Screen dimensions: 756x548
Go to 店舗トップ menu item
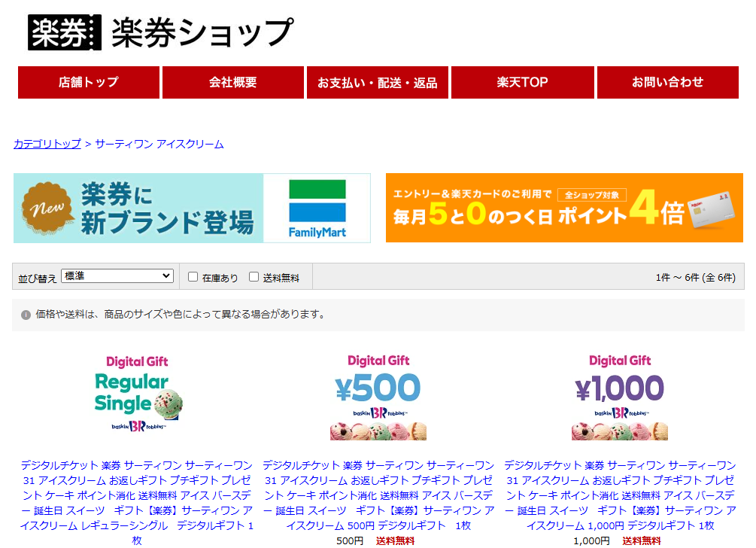point(89,83)
